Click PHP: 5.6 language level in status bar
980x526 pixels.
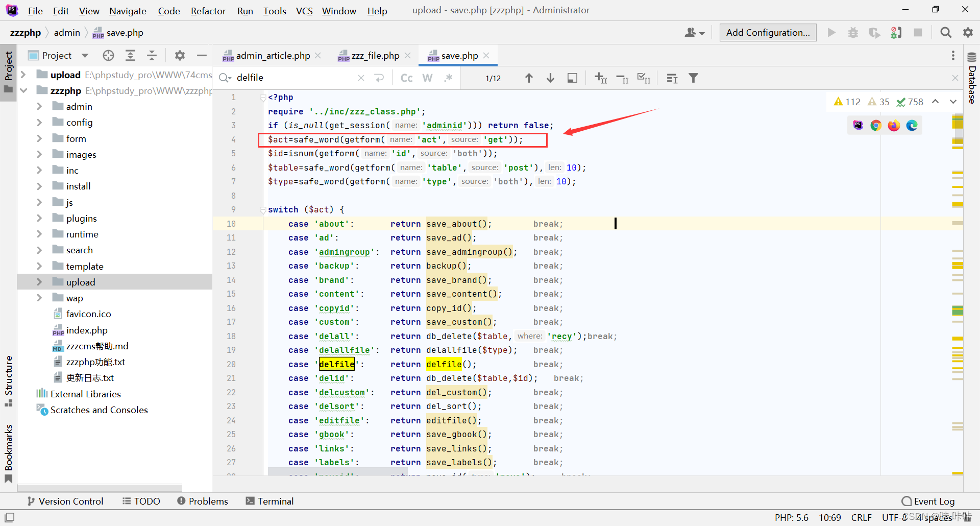click(x=792, y=517)
